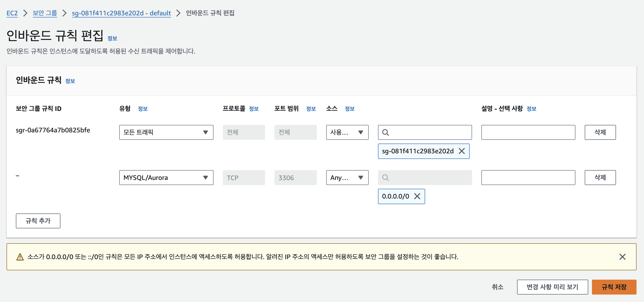Dismiss the yellow 0.0.0.0/0 warning banner
The height and width of the screenshot is (302, 644).
622,257
